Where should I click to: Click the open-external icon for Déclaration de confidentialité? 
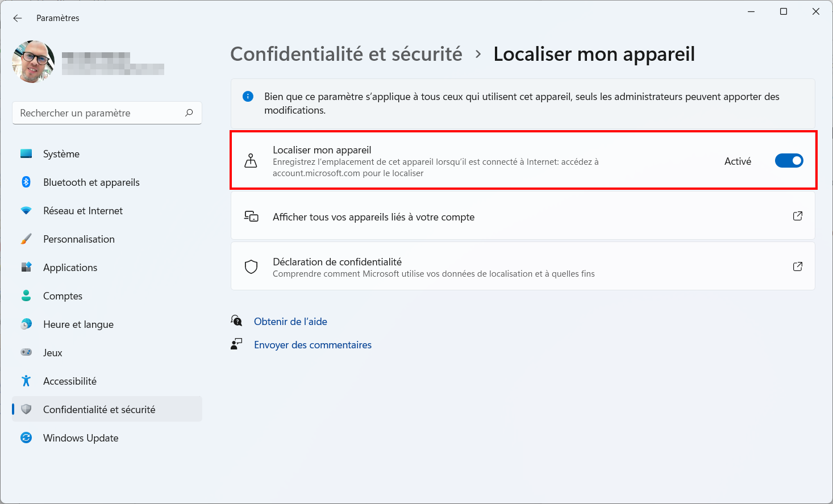click(x=798, y=266)
